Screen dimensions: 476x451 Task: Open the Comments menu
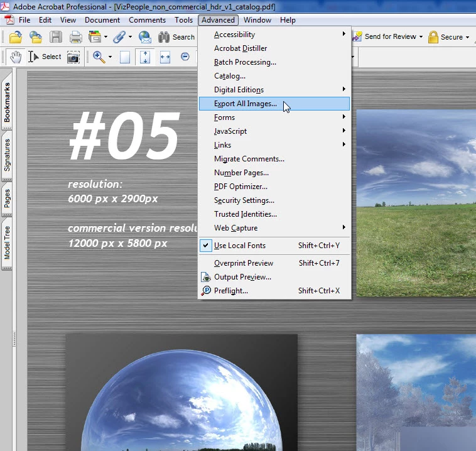tap(147, 20)
